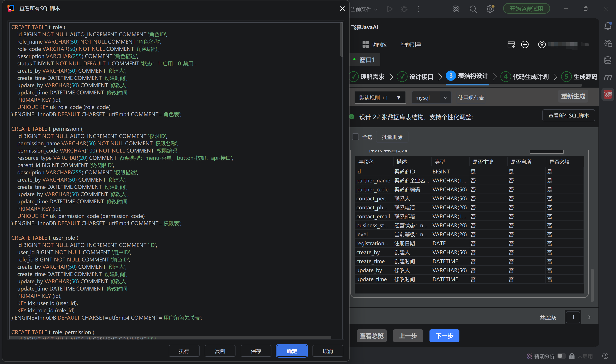Click the IntelliJ logo in dialog title

pos(11,8)
